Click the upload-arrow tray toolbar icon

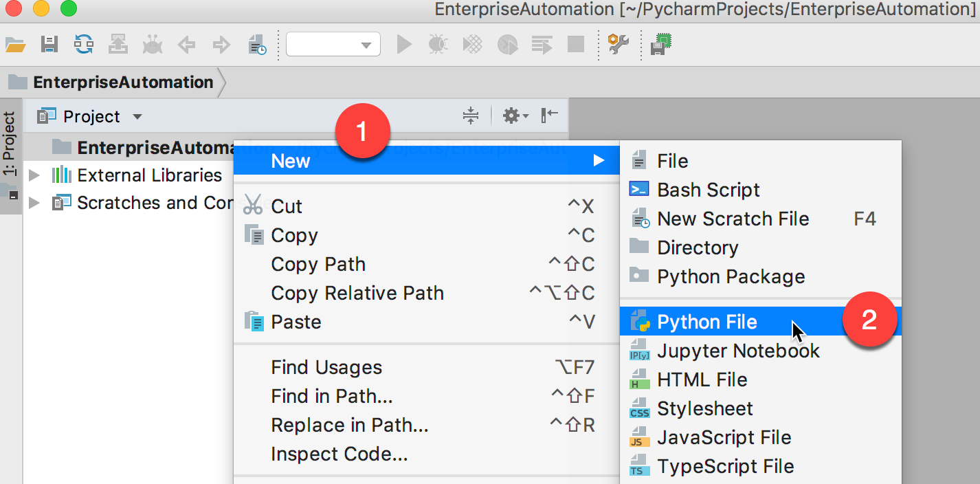(118, 45)
